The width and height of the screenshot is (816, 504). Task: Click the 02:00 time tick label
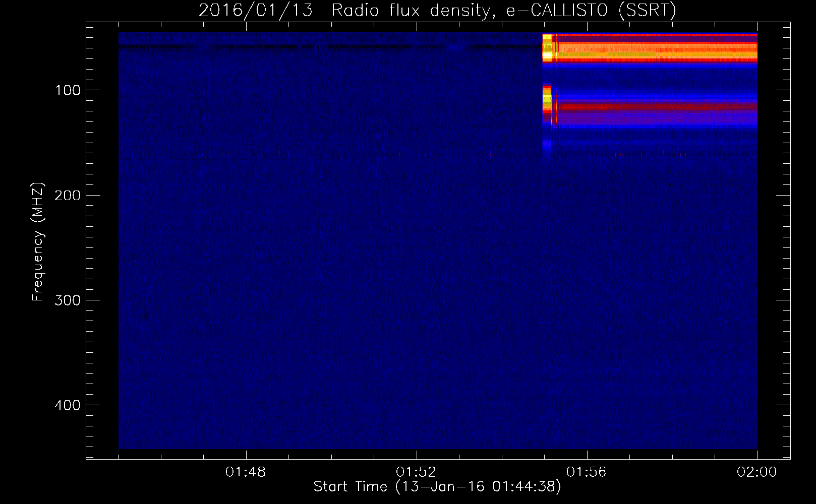pyautogui.click(x=757, y=472)
